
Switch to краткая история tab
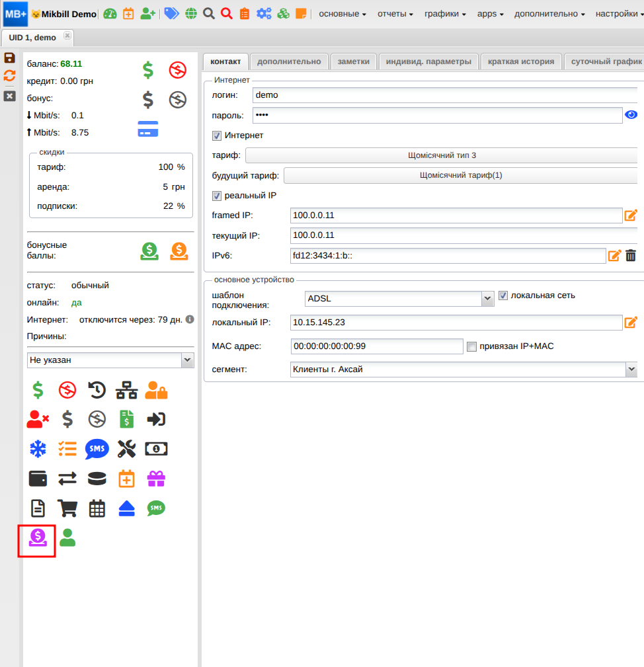(x=520, y=61)
